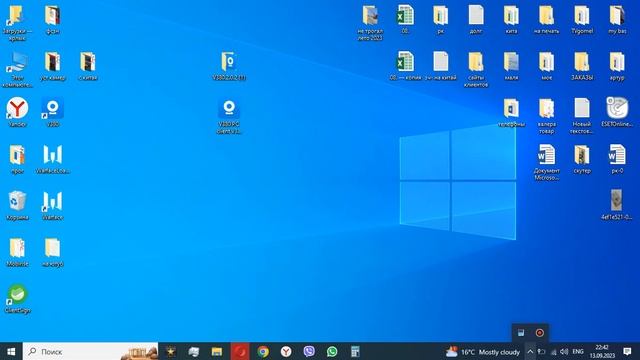Click the red record icon in tray popup
This screenshot has width=640, height=360.
click(539, 333)
